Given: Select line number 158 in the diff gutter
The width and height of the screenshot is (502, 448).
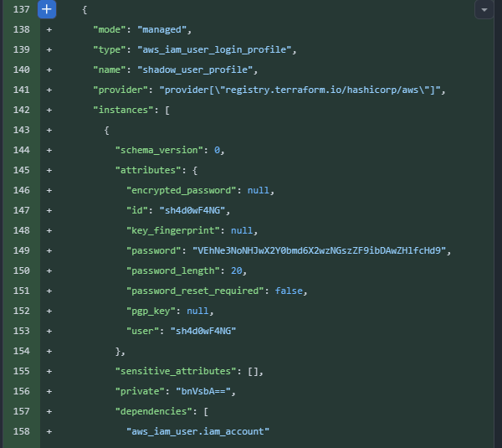Looking at the screenshot, I should [22, 431].
